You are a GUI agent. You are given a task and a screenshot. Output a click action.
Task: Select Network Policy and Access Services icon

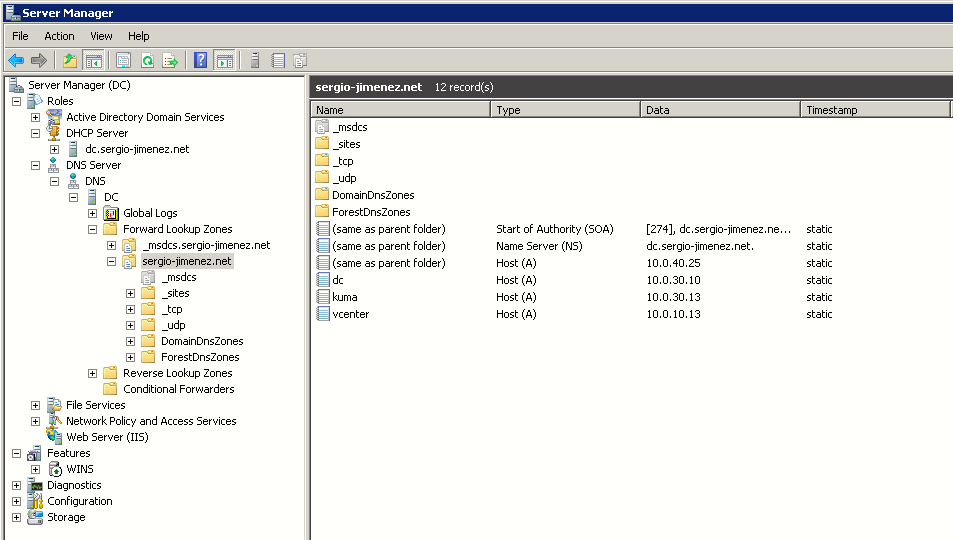click(x=55, y=421)
